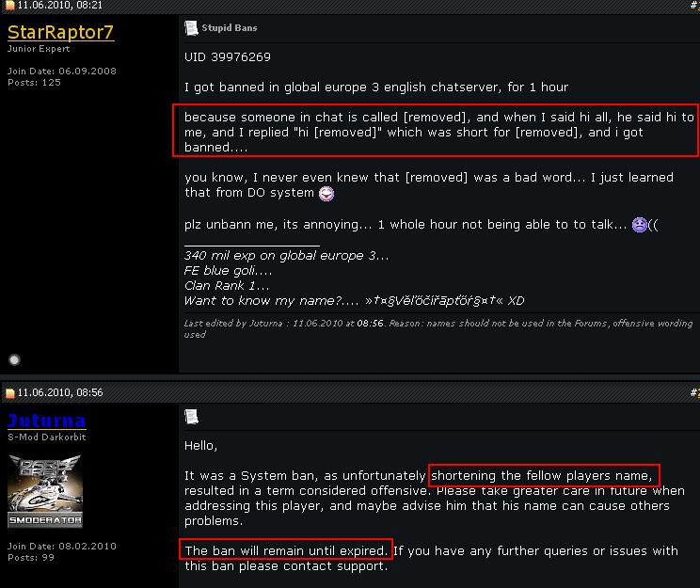Click the 11.06.2010, 08:56 post date
The image size is (700, 588).
coord(60,392)
